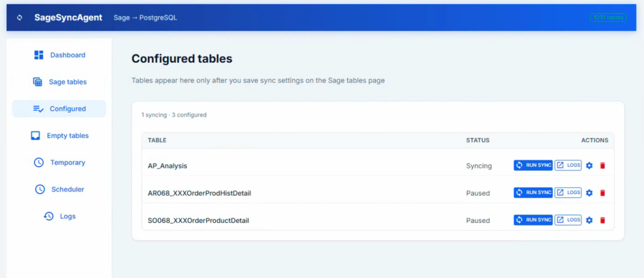This screenshot has width=644, height=278.
Task: Click the Temporary clock icon in sidebar
Action: [x=39, y=162]
